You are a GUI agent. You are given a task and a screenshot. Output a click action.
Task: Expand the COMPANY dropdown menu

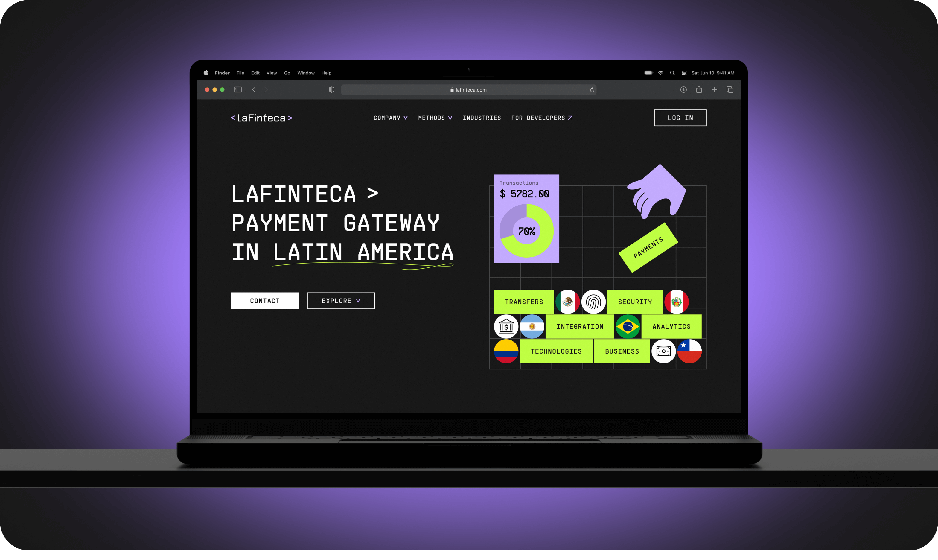coord(393,118)
